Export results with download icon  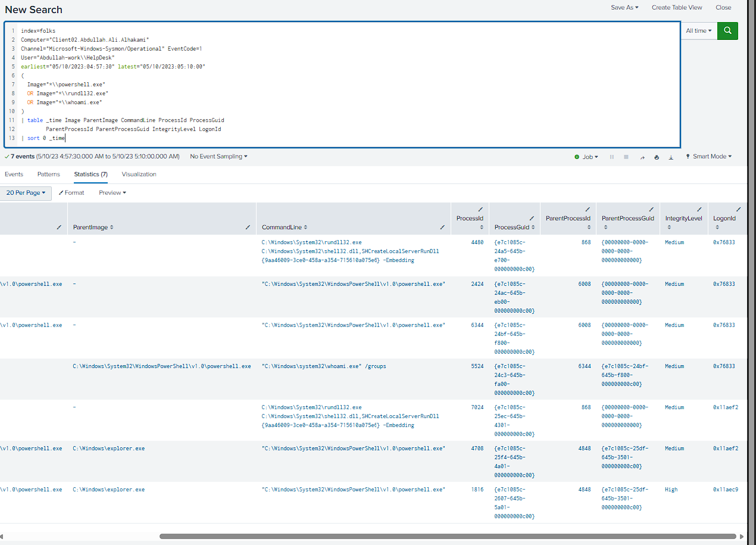[x=671, y=157]
